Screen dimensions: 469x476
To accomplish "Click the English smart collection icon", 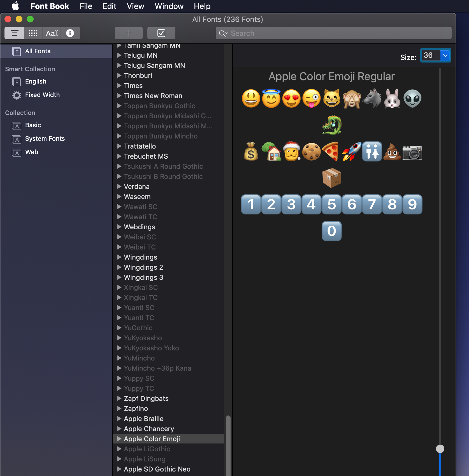I will [x=17, y=82].
